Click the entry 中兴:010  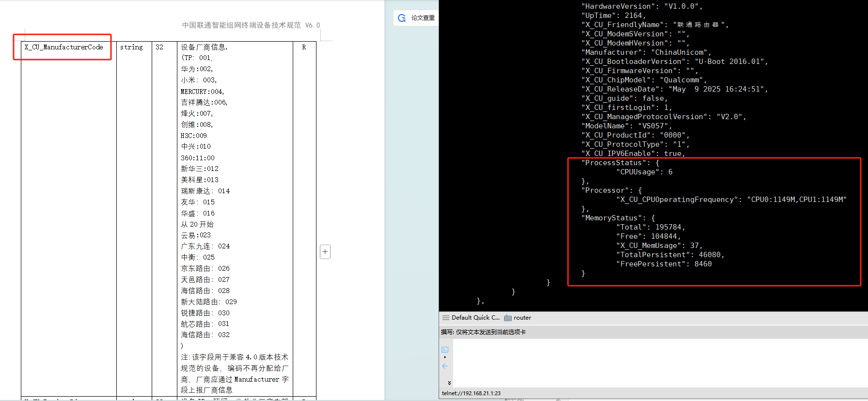(x=196, y=146)
